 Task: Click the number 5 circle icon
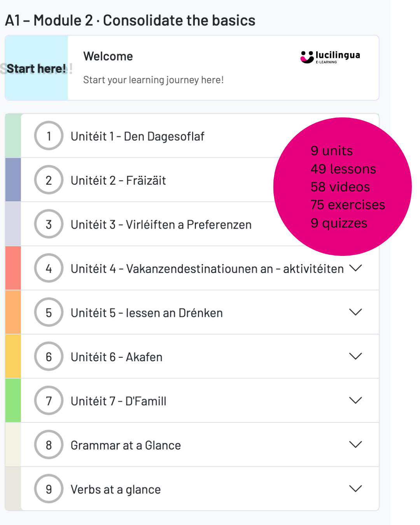click(x=49, y=313)
